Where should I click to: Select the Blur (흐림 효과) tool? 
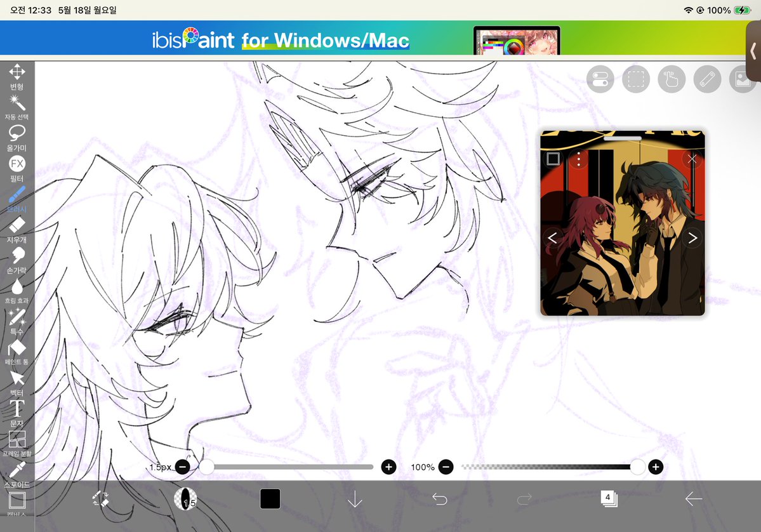[x=17, y=291]
